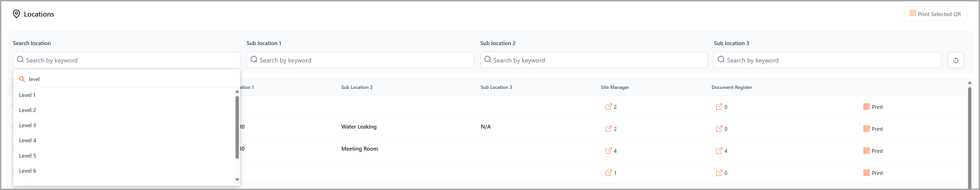Click the Locations pin icon

click(16, 14)
